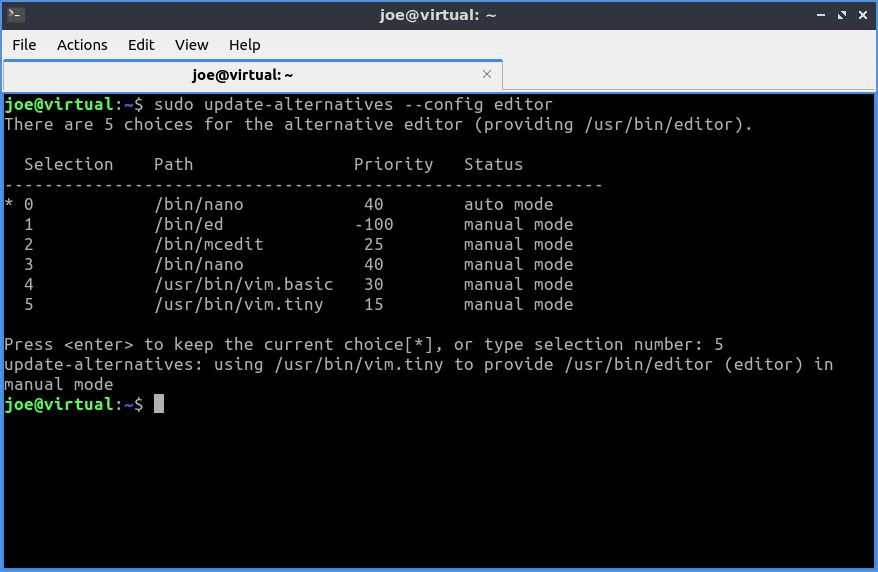Click 'manual mode' status for /bin/ed
Screen dimensions: 878x572
pos(519,224)
